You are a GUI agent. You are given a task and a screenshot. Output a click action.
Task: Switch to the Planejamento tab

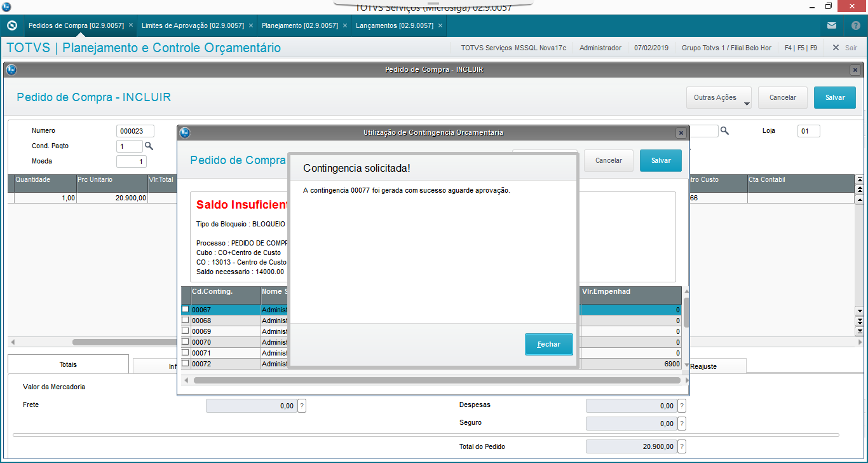[299, 25]
